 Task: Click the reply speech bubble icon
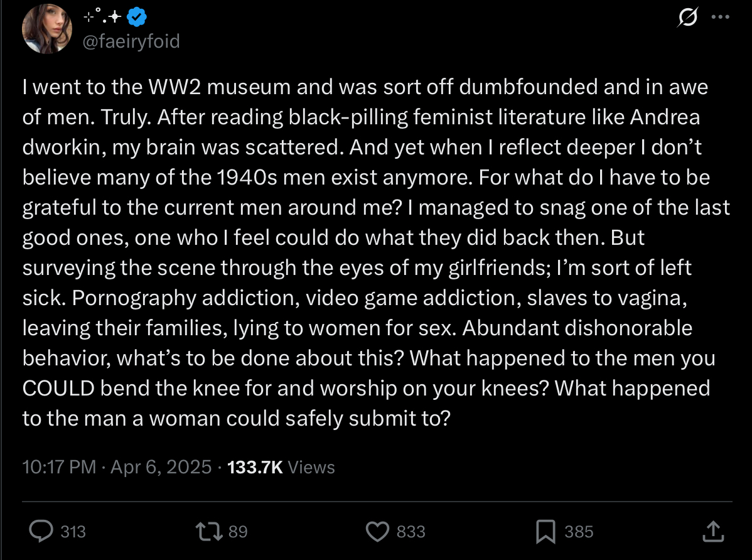(41, 532)
